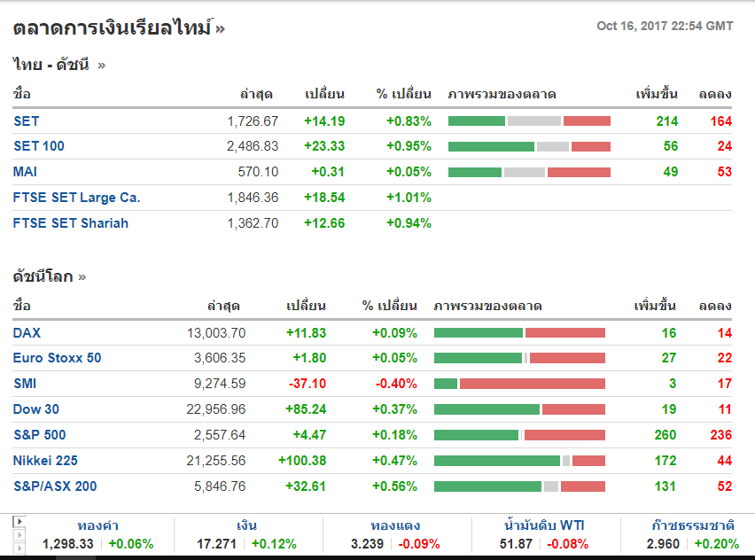Open the DAX index page
The image size is (755, 560).
27,333
